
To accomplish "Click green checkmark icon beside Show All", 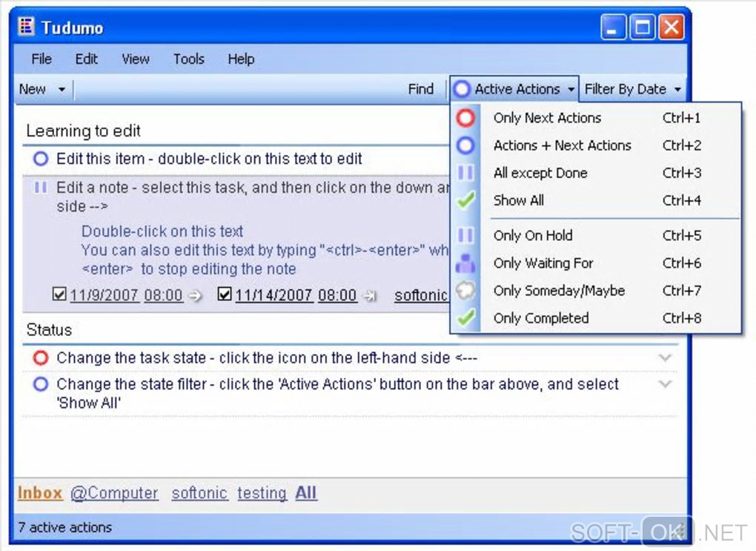I will coord(465,200).
